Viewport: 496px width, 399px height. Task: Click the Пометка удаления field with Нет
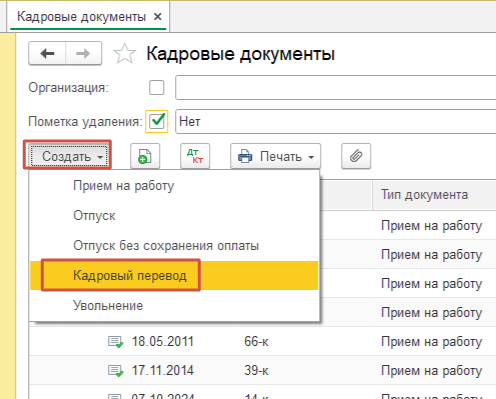(335, 121)
